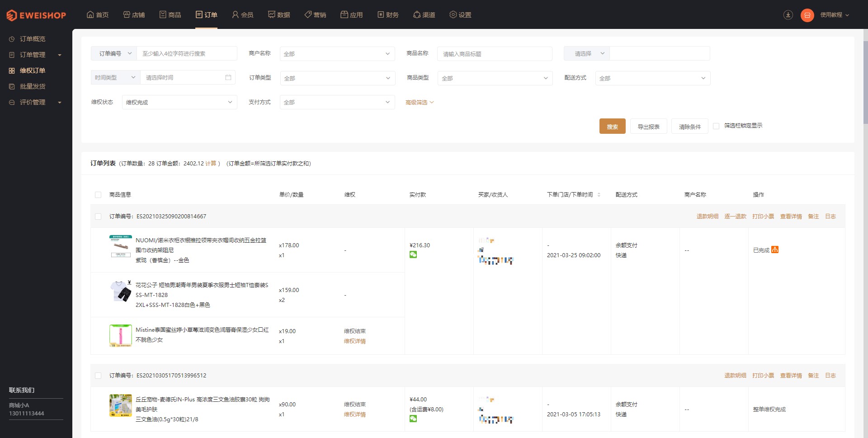868x438 pixels.
Task: Check order ES2021032509020081​4667 checkbox
Action: tap(98, 217)
